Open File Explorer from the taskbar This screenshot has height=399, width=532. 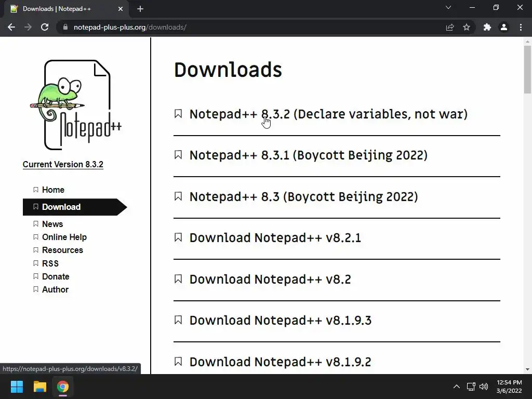[39, 387]
